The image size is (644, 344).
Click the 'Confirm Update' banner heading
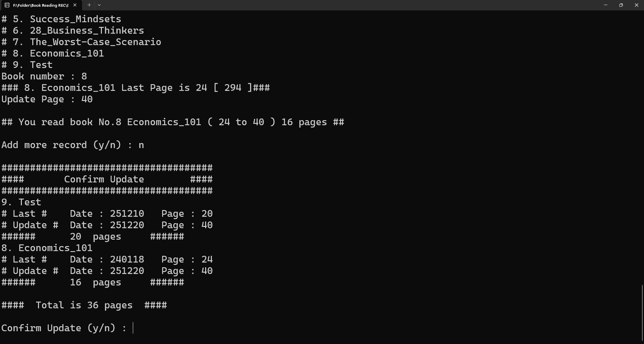(x=104, y=179)
